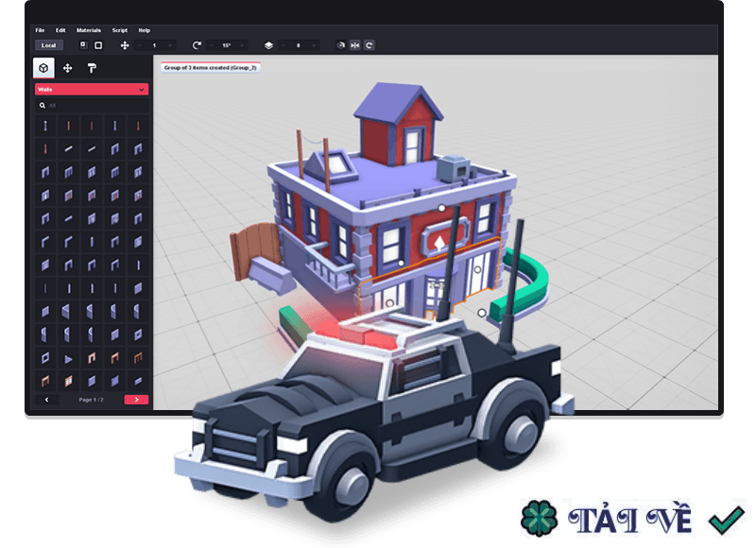Viewport: 756px width, 548px height.
Task: Click the four-arrow move step icon in toolbar
Action: click(x=125, y=45)
